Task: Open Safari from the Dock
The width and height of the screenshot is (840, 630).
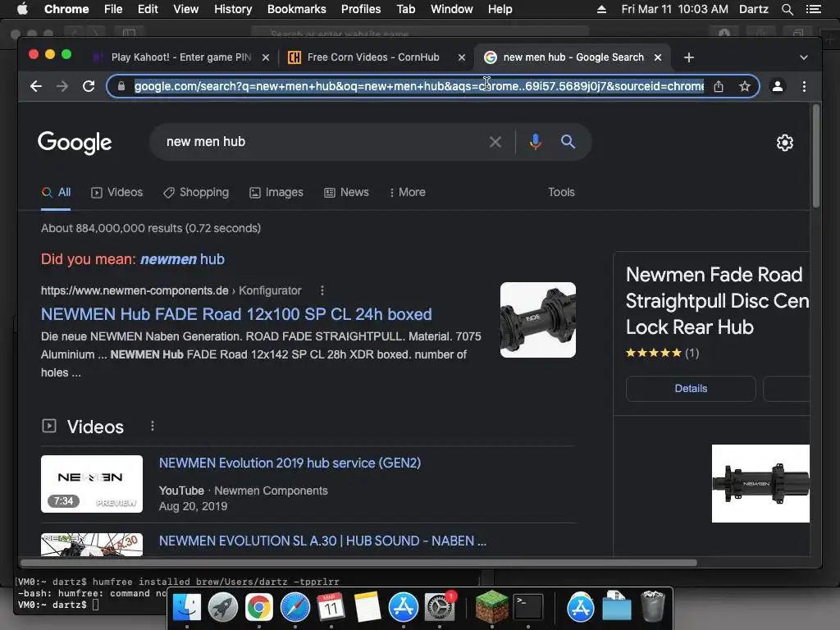Action: tap(295, 608)
